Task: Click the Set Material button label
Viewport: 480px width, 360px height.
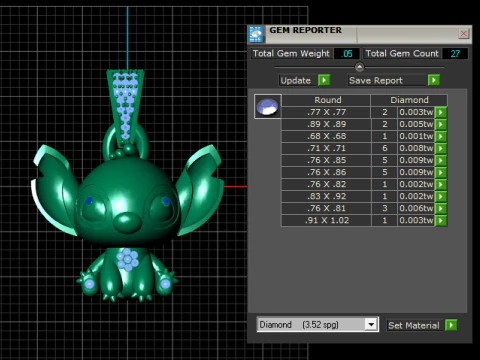Action: coord(414,325)
